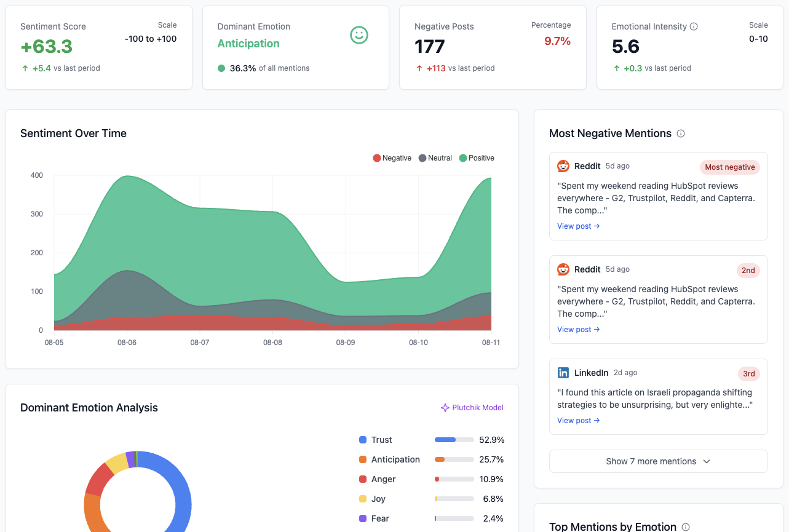The image size is (789, 532).
Task: Click the Trust percentage progress bar
Action: point(453,440)
